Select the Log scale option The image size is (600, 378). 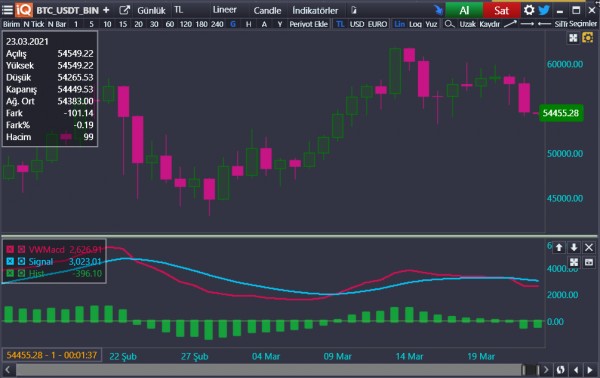click(415, 24)
